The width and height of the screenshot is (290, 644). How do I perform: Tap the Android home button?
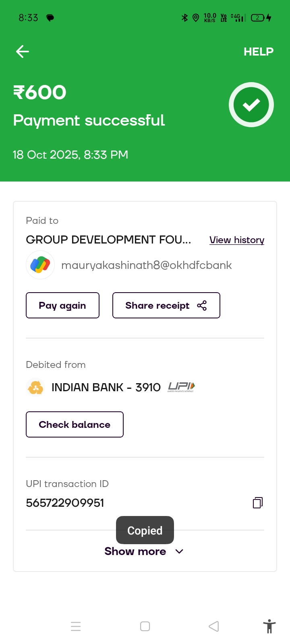145,626
